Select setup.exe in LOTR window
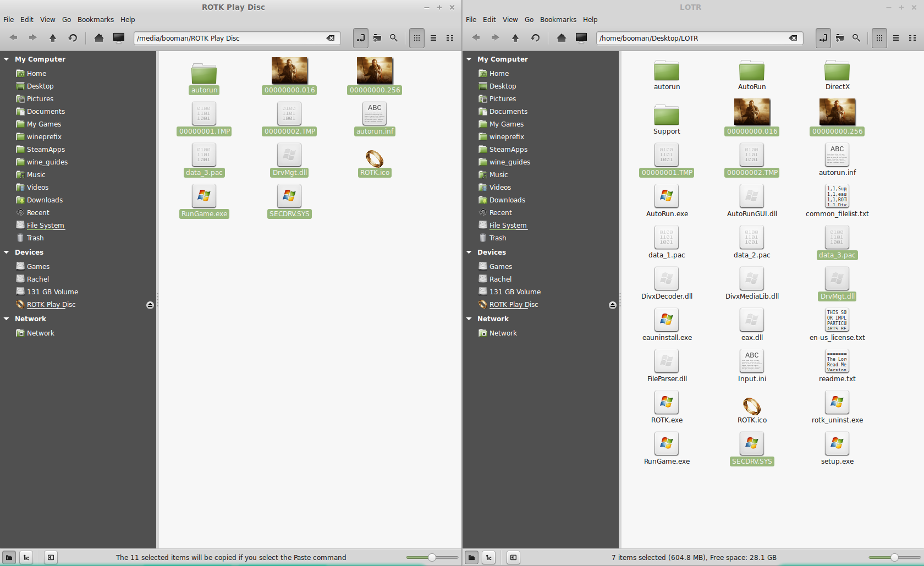924x566 pixels. (x=837, y=449)
